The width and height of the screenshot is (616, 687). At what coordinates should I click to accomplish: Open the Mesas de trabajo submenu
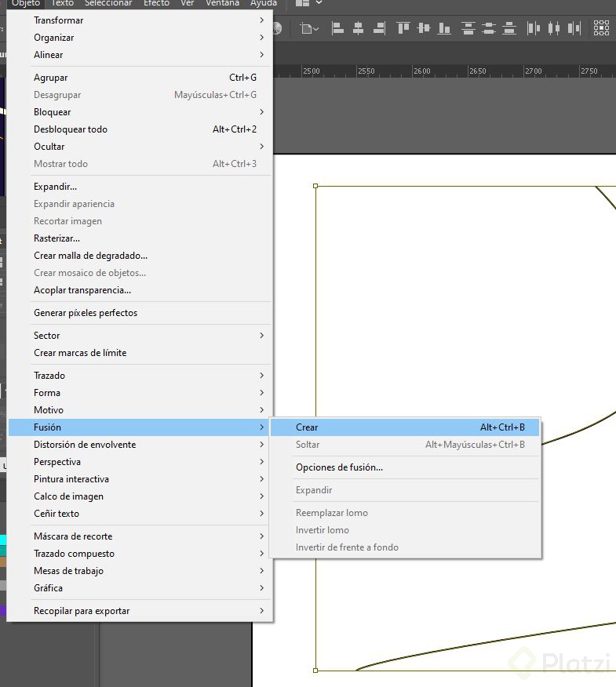click(x=140, y=570)
